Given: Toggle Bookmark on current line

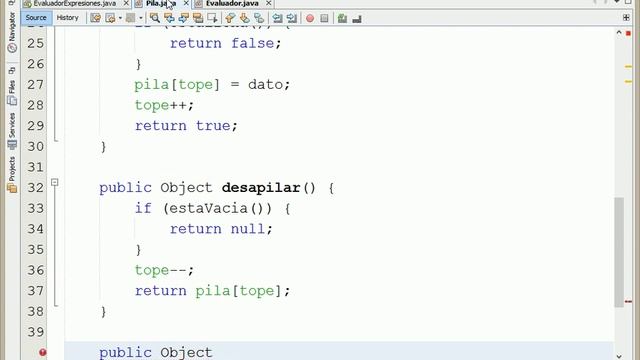Looking at the screenshot, I should (x=259, y=18).
